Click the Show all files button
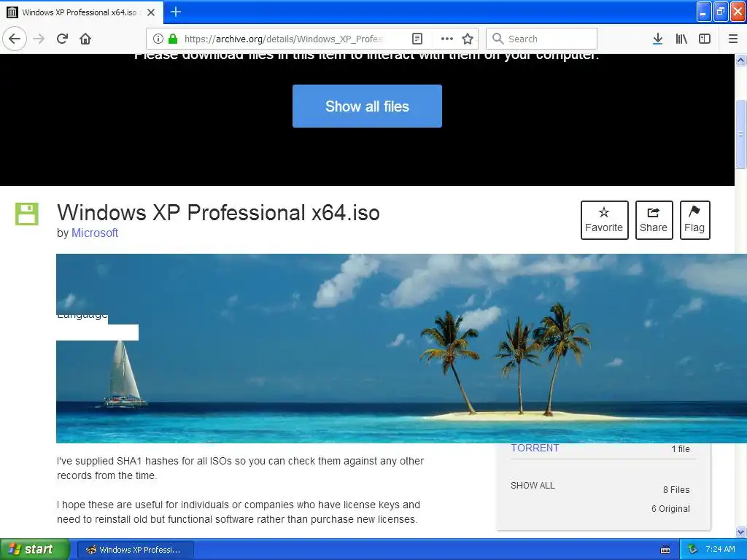This screenshot has width=747, height=560. coord(368,106)
